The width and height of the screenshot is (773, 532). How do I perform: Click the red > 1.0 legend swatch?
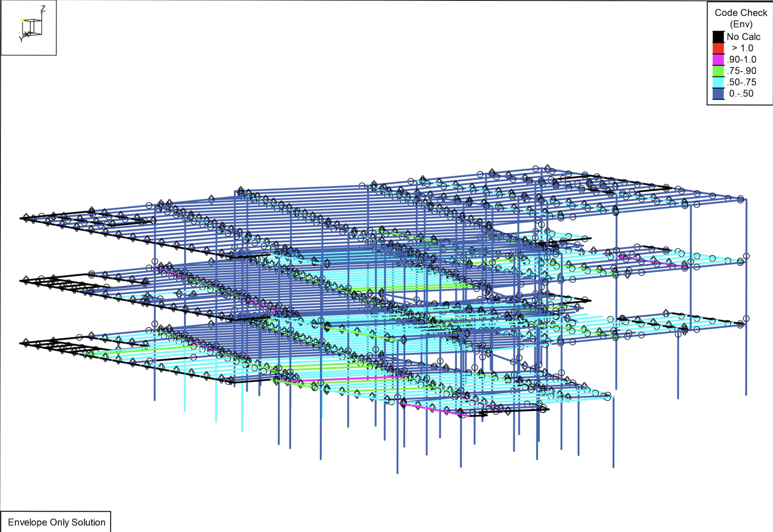718,48
